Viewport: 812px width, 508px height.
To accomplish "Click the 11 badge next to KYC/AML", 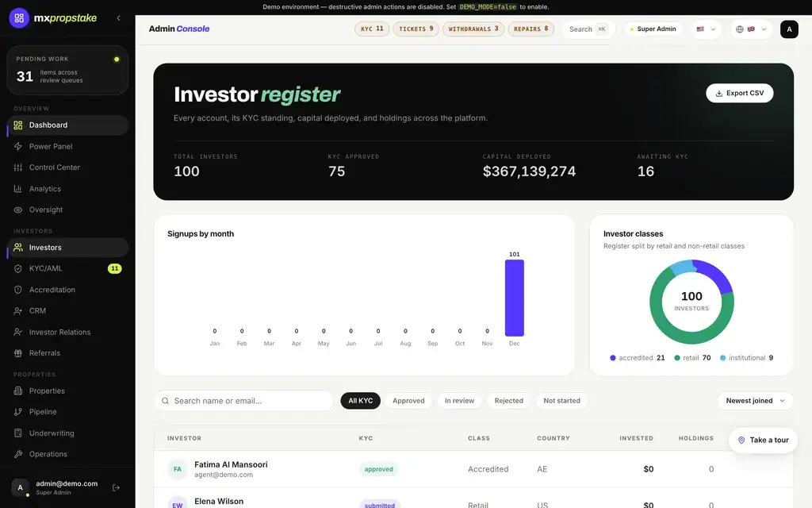I will click(114, 268).
